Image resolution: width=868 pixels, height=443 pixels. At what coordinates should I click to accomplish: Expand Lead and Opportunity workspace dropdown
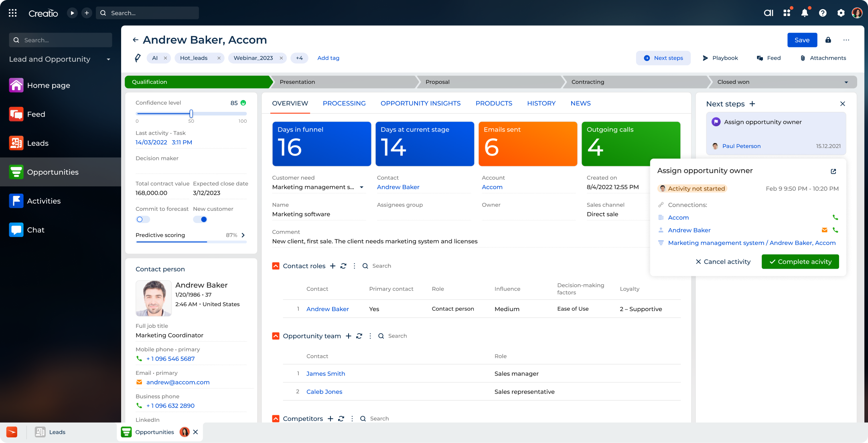pyautogui.click(x=108, y=59)
